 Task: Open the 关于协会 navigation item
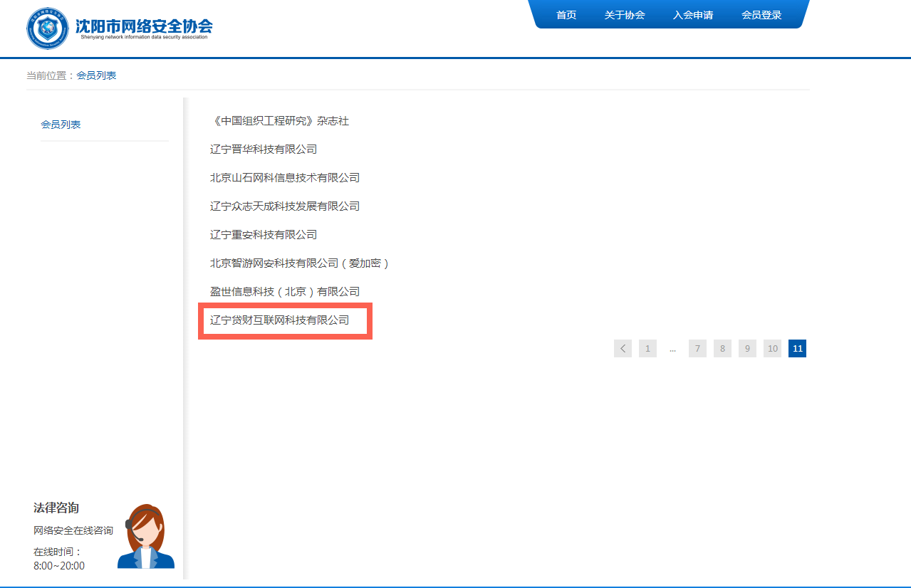(624, 15)
